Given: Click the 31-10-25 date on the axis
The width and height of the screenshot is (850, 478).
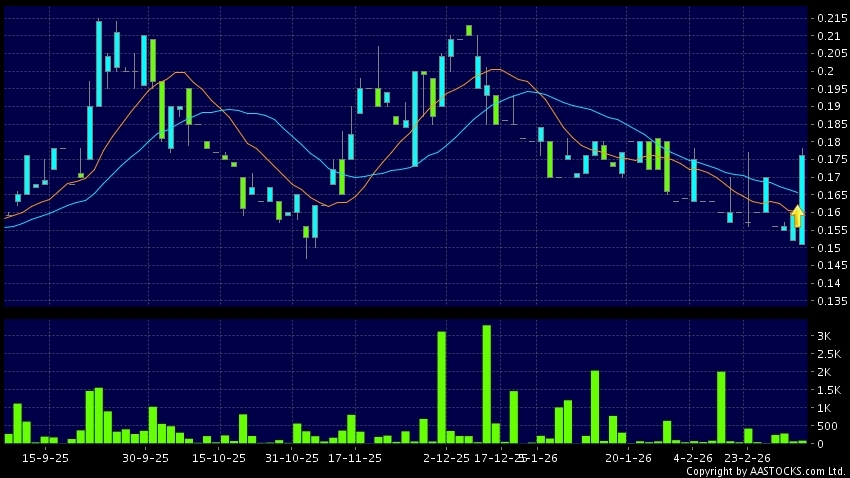Looking at the screenshot, I should pyautogui.click(x=290, y=458).
